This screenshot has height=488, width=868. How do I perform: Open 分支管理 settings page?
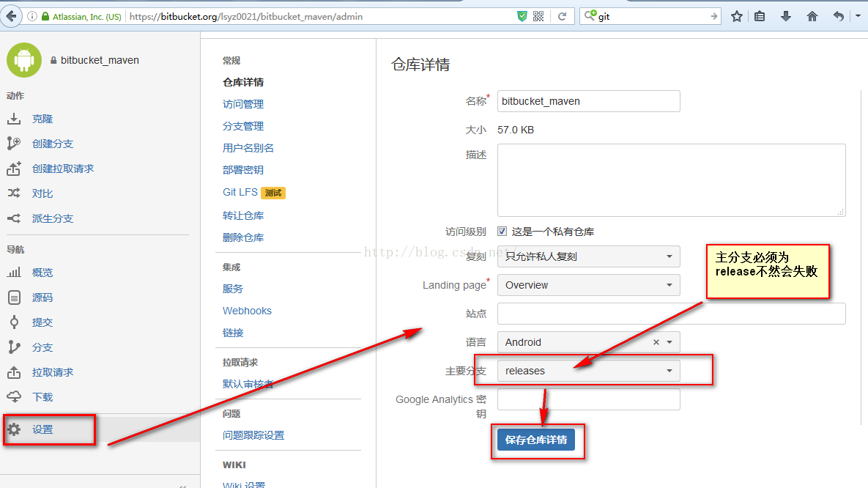tap(243, 126)
